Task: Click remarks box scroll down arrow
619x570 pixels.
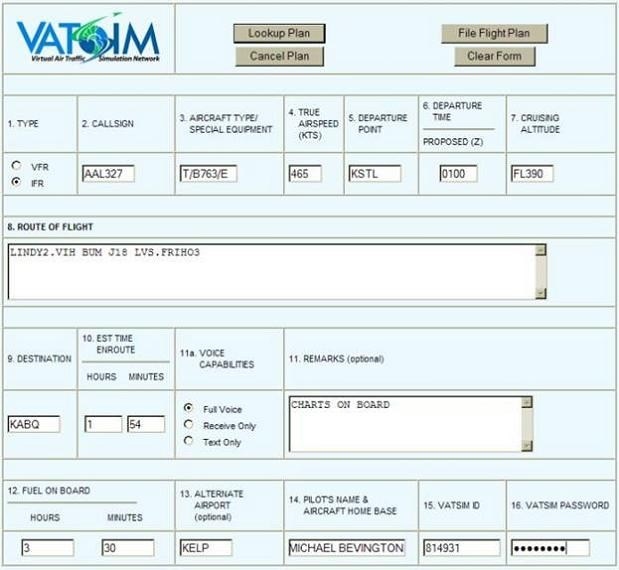Action: point(527,446)
